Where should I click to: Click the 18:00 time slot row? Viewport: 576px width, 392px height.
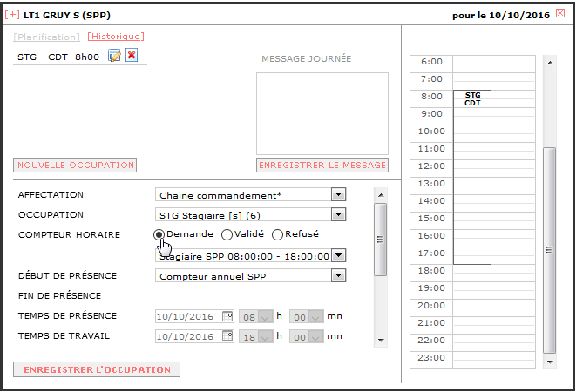click(472, 273)
